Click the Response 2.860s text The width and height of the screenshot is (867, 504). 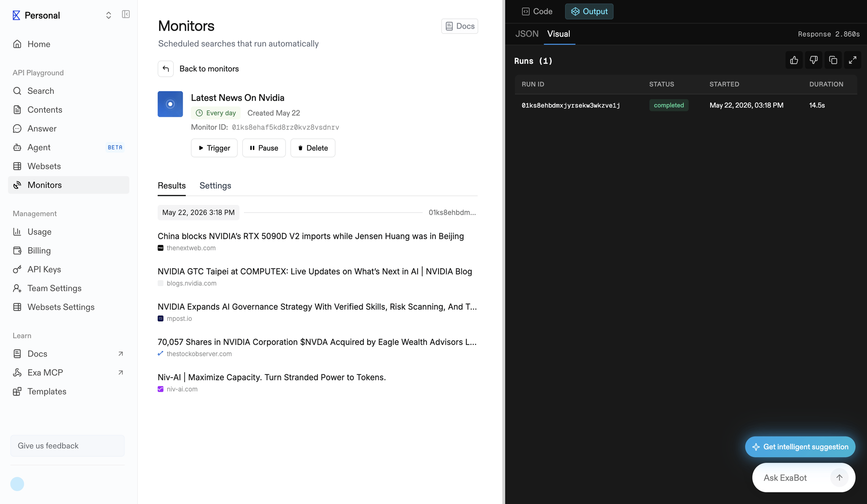pyautogui.click(x=829, y=34)
